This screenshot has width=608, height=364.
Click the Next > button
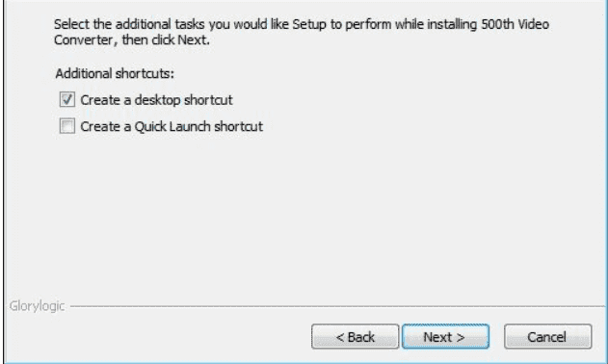click(x=445, y=336)
